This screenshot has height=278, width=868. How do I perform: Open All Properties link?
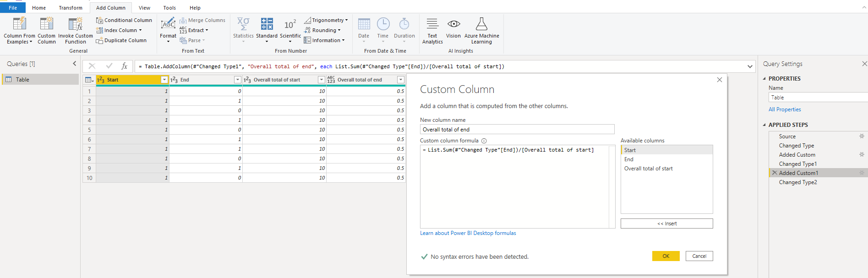785,109
